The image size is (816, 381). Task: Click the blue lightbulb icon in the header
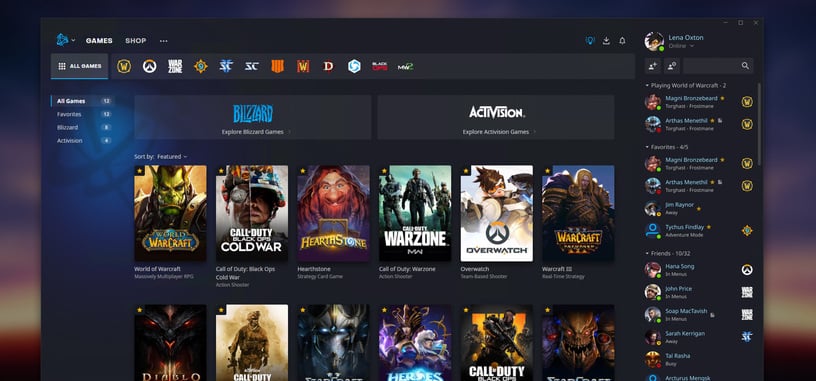pos(590,41)
